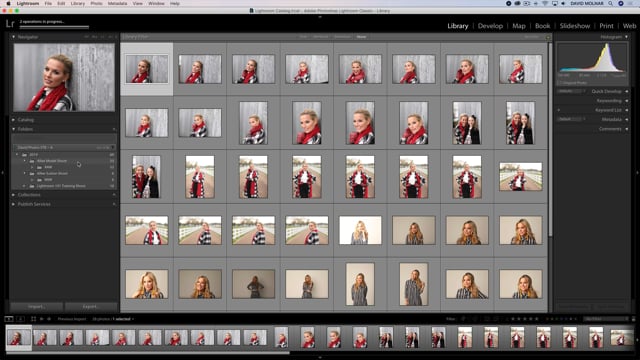Switch to grid view via filmstrip icon

point(33,319)
